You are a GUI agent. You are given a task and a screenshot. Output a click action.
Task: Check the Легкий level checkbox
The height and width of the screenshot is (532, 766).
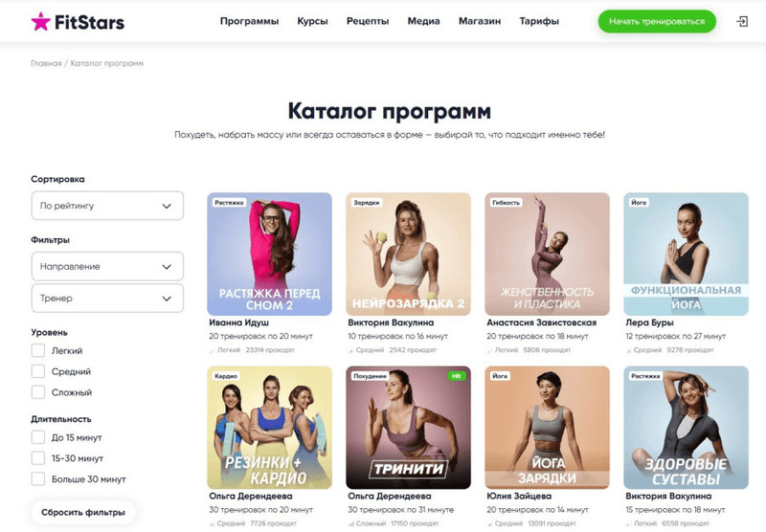pyautogui.click(x=38, y=350)
